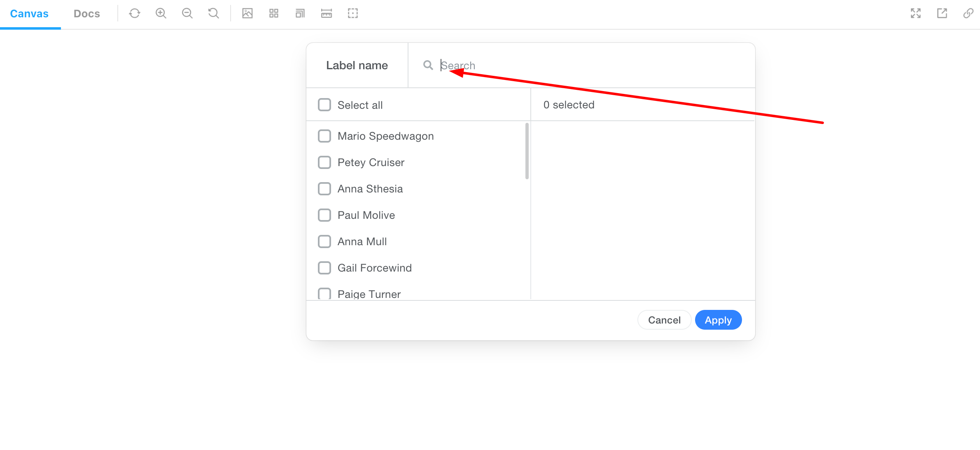980x450 pixels.
Task: Click the Apply button
Action: point(718,320)
